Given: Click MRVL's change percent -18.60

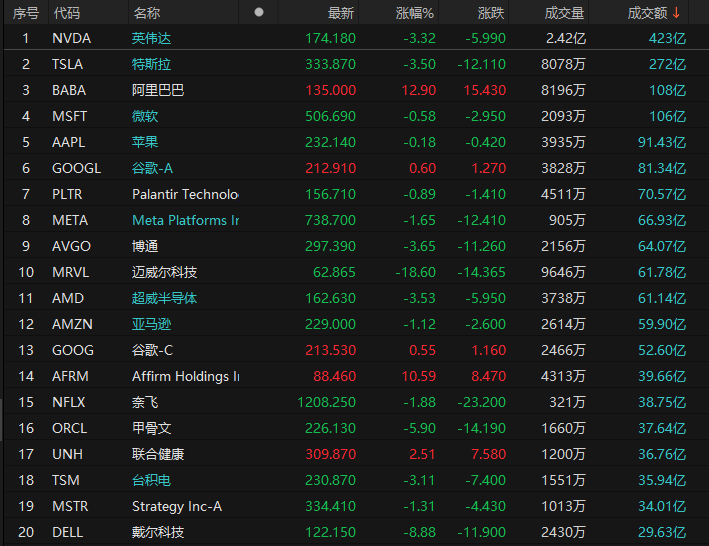Looking at the screenshot, I should pos(416,272).
